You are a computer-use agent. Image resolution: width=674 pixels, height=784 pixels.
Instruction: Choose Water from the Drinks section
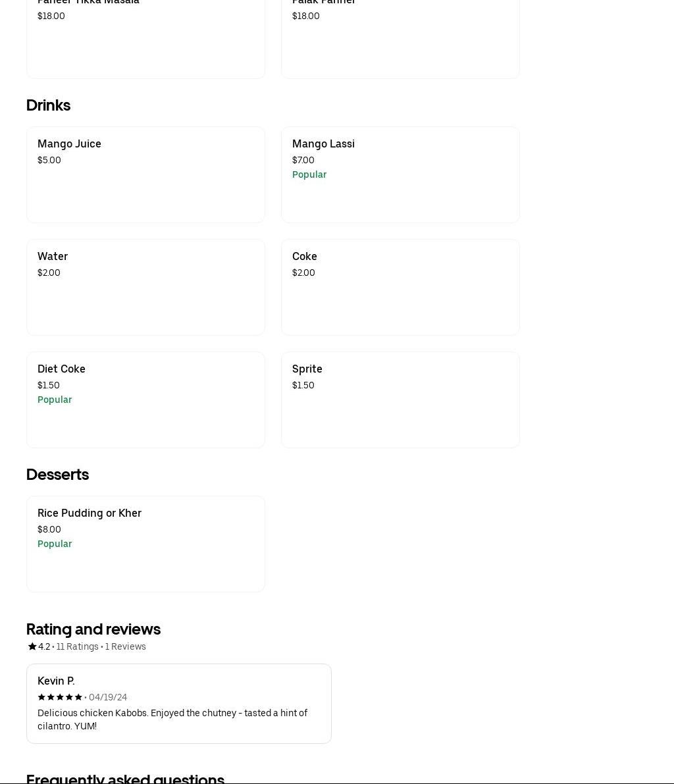53,256
